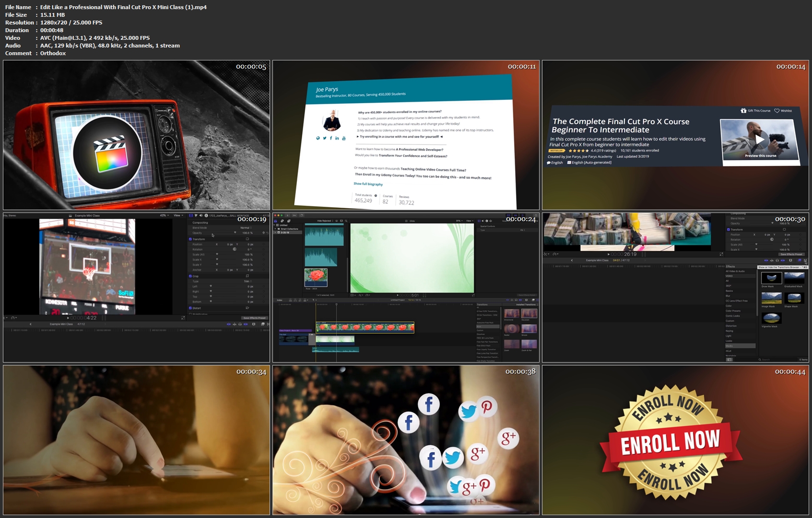
Task: Click the import media arrow button in 00:00:24 frame
Action: click(x=287, y=215)
